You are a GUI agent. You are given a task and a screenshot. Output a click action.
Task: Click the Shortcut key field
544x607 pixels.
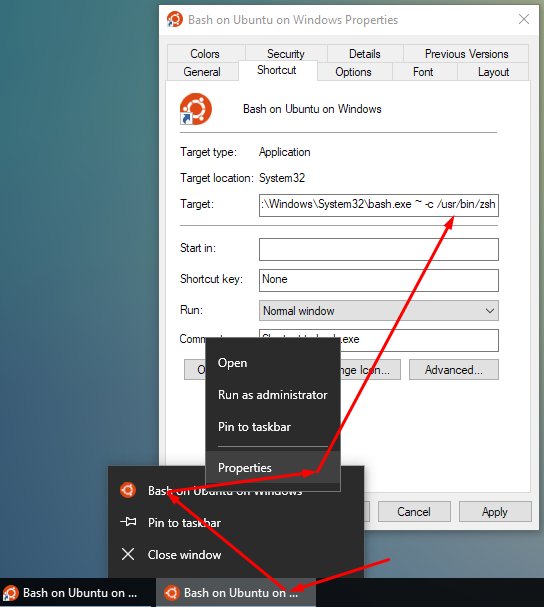379,280
